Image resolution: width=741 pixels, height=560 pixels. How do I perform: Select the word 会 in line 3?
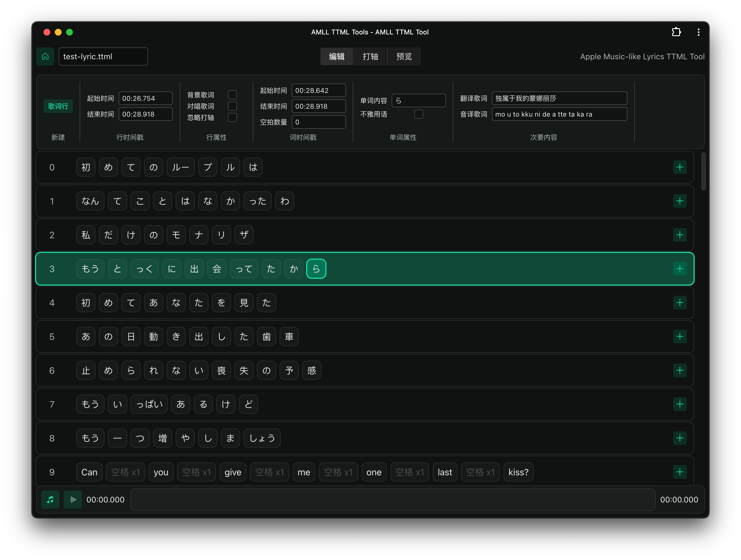217,269
